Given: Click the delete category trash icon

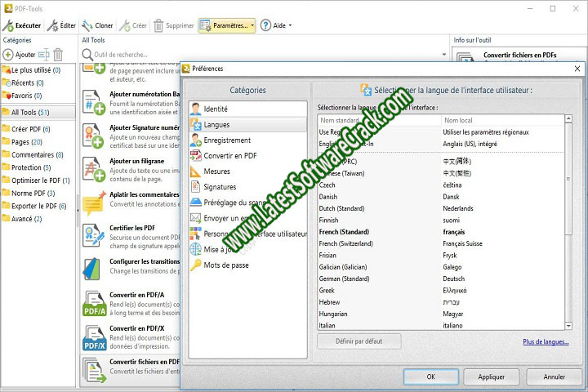Looking at the screenshot, I should [58, 55].
